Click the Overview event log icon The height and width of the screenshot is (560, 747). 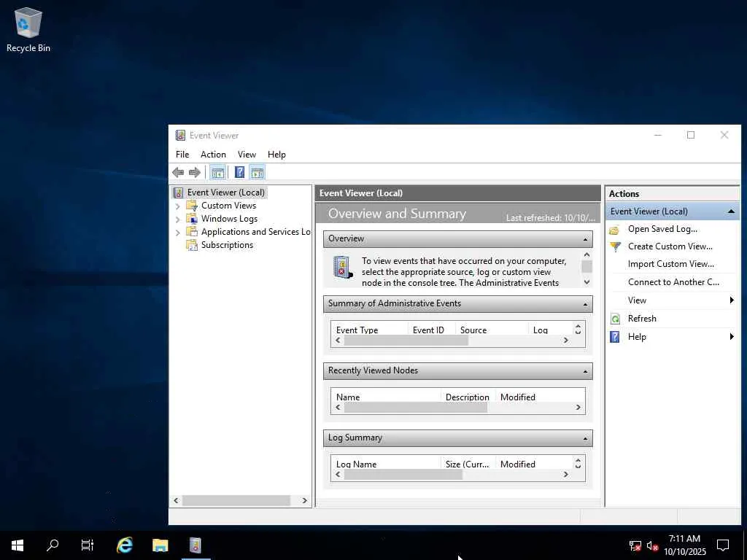pos(343,267)
